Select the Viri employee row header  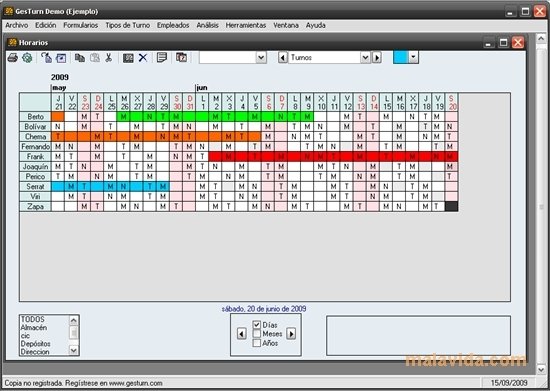[x=35, y=196]
